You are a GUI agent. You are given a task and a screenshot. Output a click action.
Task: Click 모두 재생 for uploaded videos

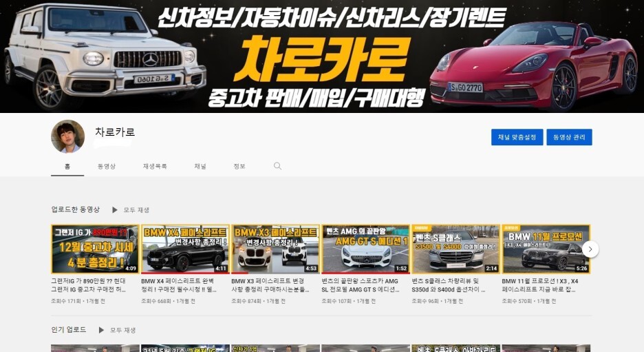(136, 209)
